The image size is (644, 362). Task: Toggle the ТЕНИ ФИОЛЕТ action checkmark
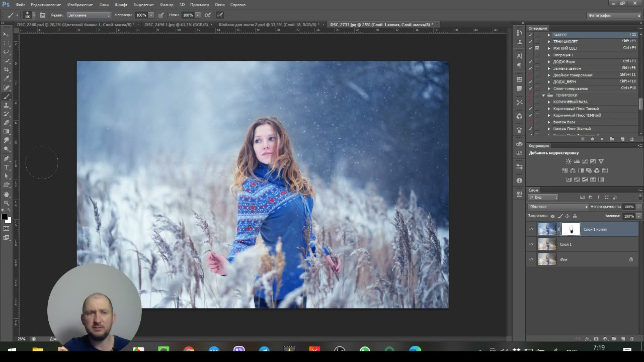pos(530,41)
